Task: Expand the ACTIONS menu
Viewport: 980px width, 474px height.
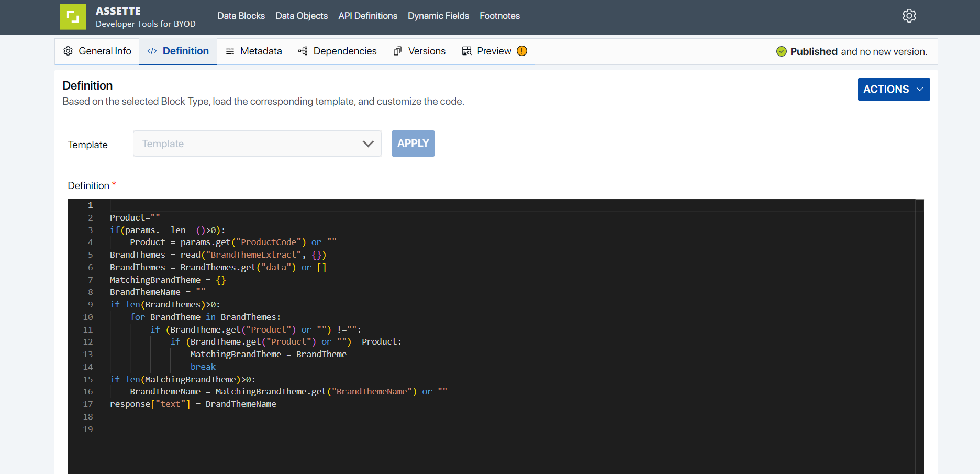Action: (x=894, y=89)
